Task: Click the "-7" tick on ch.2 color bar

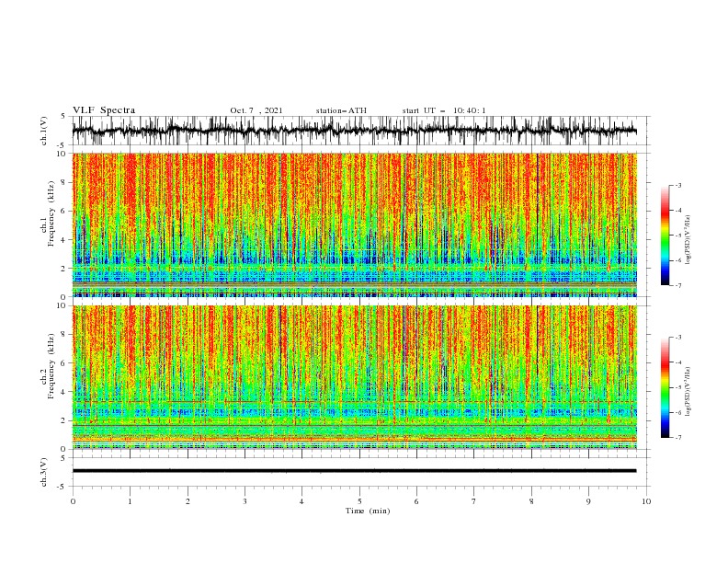Action: [x=678, y=438]
